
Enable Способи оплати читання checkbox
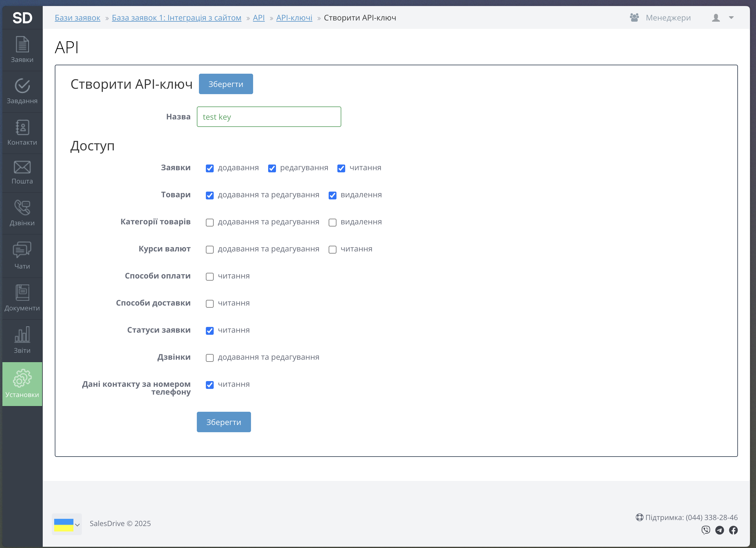pos(210,276)
